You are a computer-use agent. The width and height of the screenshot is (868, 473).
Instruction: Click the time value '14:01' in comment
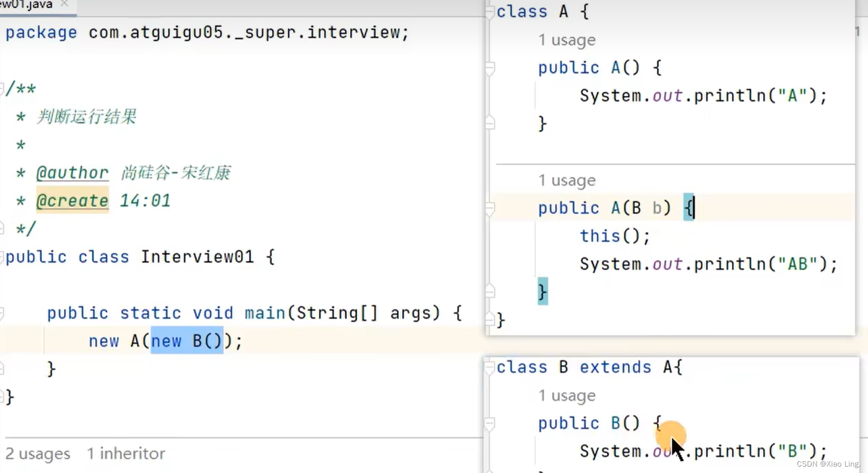tap(145, 201)
